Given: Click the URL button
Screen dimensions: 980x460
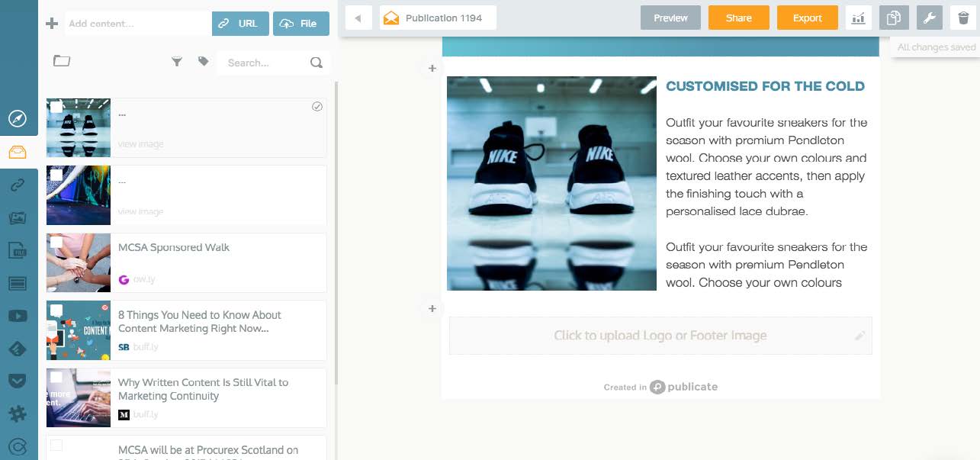Looking at the screenshot, I should tap(240, 24).
